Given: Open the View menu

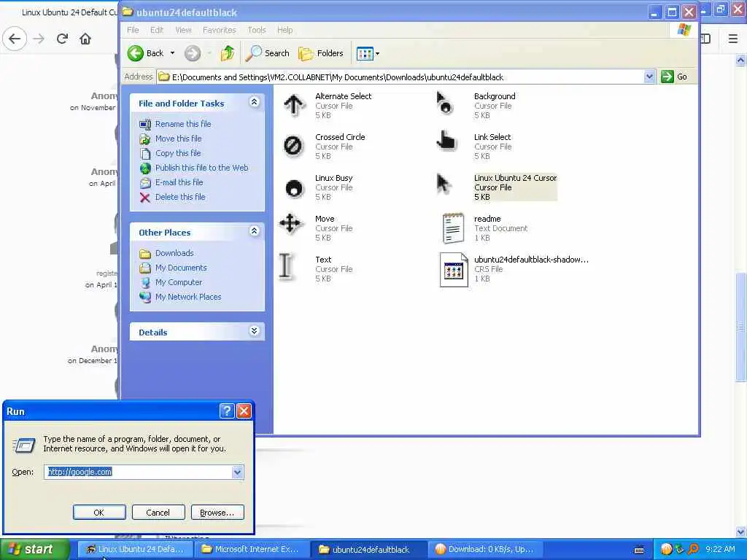Looking at the screenshot, I should pos(183,30).
